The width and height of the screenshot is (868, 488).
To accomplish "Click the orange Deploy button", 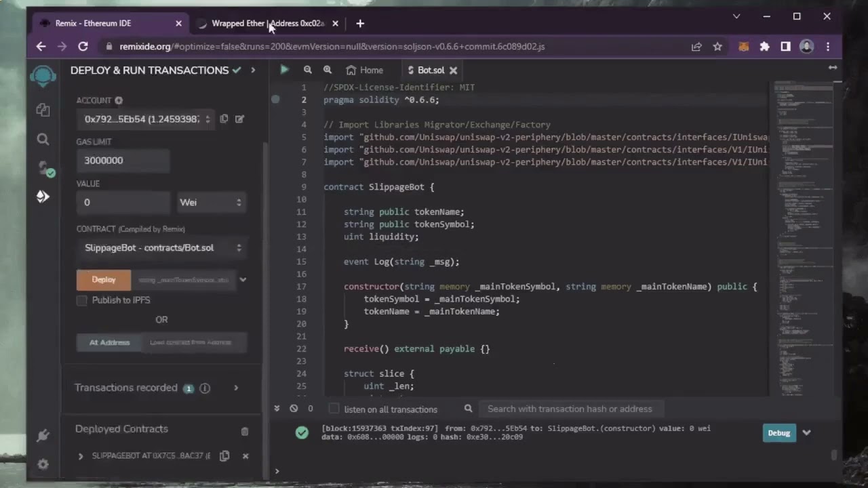I will pos(104,279).
